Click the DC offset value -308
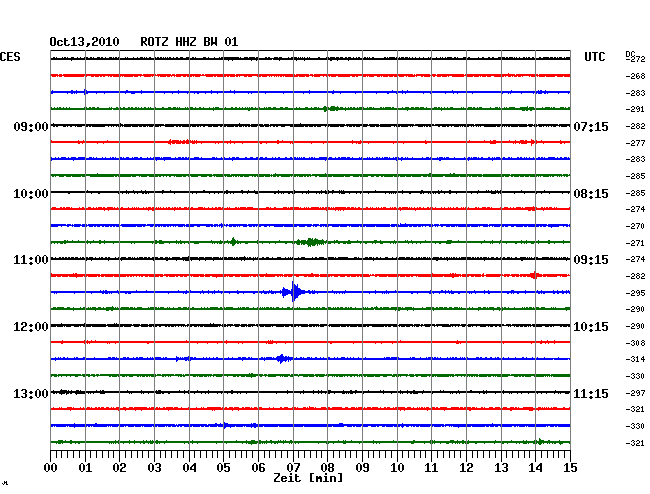The width and height of the screenshot is (650, 494). tap(635, 343)
